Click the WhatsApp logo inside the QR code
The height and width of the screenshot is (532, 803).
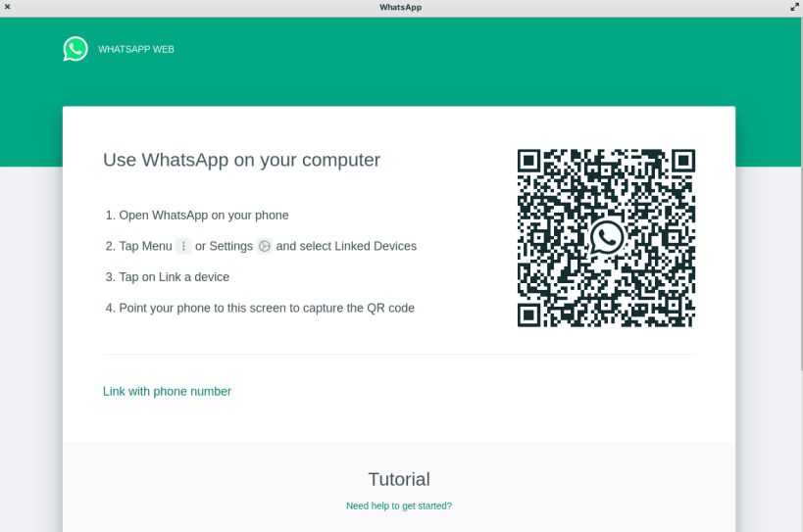tap(606, 237)
